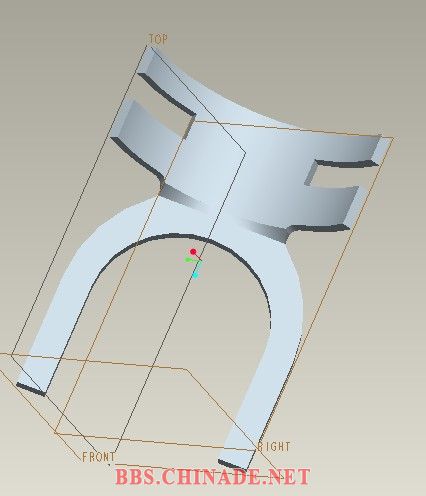Select the FRONT datum plane label

(99, 457)
